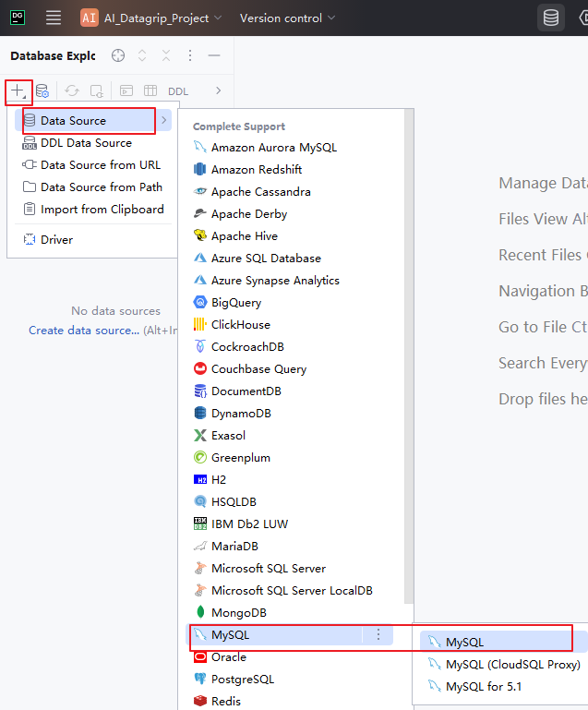Screen dimensions: 588x710
Task: Select Microsoft SQL Server
Action: pyautogui.click(x=290, y=569)
